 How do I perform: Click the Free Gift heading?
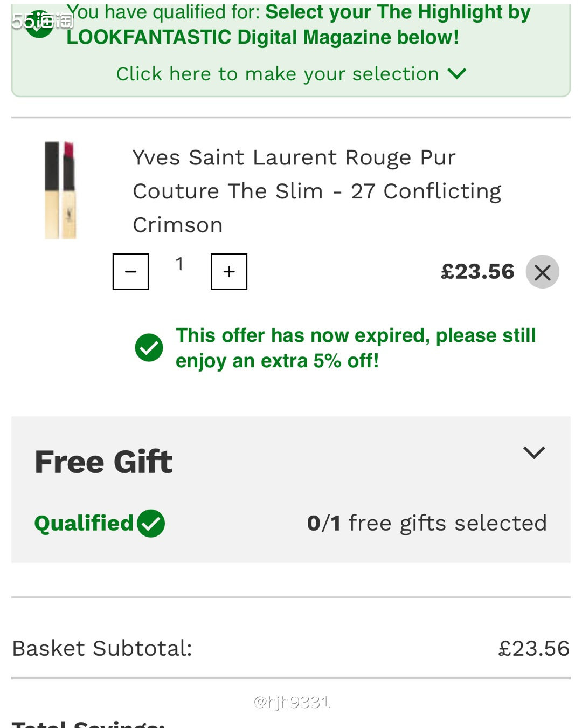pos(103,462)
